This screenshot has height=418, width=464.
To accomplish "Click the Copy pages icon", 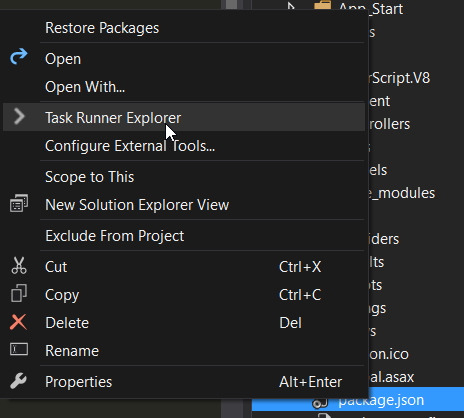I will click(x=19, y=293).
